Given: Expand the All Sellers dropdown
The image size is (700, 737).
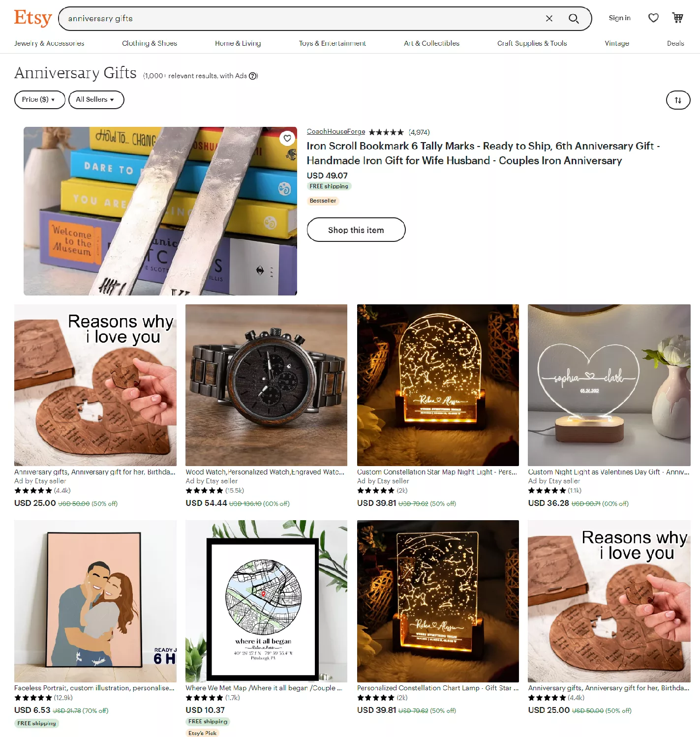Looking at the screenshot, I should [96, 99].
